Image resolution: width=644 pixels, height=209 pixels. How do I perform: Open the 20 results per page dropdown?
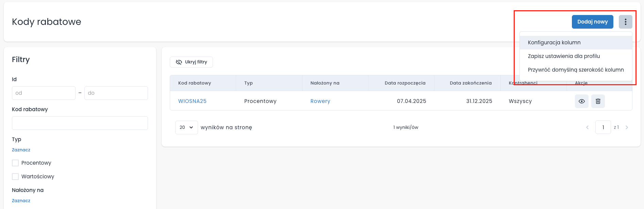point(186,128)
